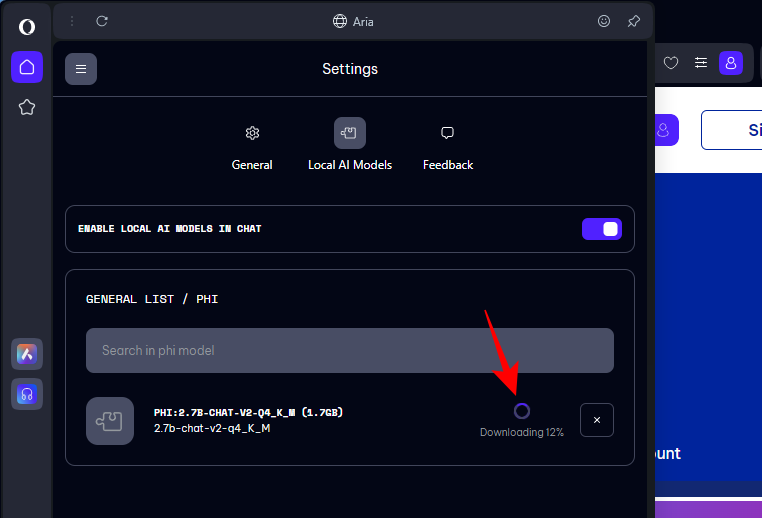Open Bookmarks star icon in sidebar
Screen dimensions: 762x518
(x=27, y=107)
